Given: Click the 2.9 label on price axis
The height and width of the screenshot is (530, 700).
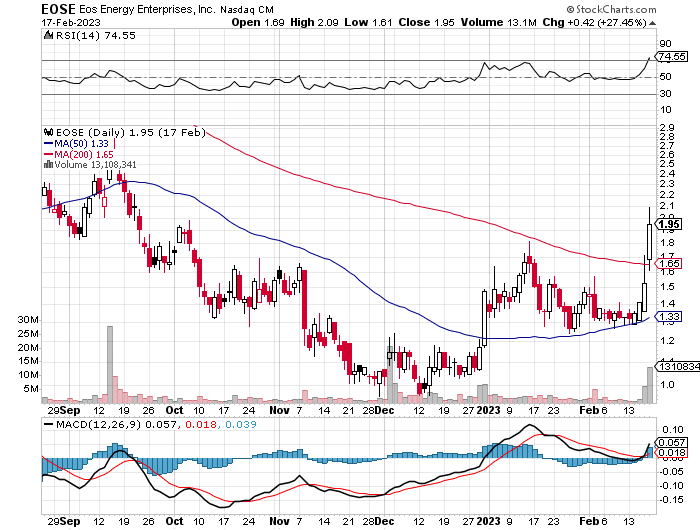Looking at the screenshot, I should 667,128.
